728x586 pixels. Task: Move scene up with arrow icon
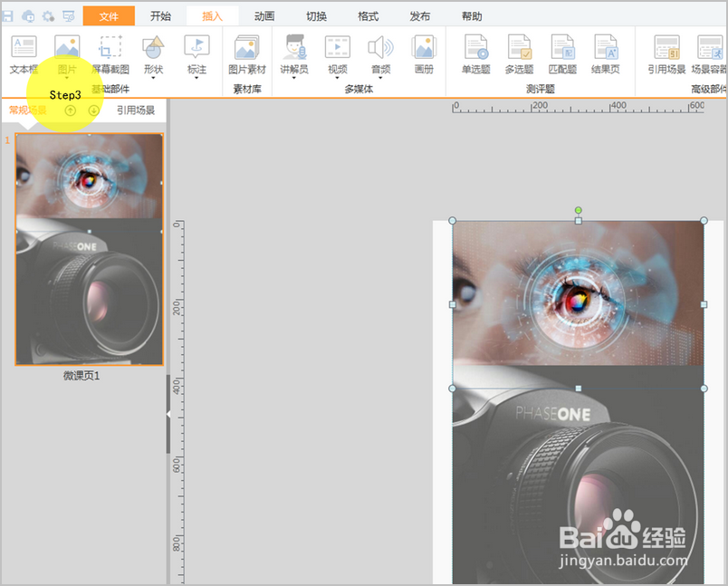pyautogui.click(x=70, y=110)
